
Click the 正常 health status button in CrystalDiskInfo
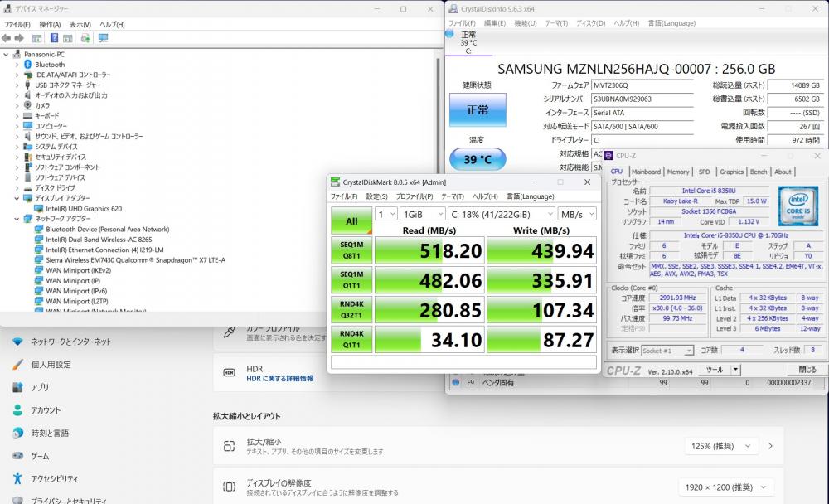478,110
